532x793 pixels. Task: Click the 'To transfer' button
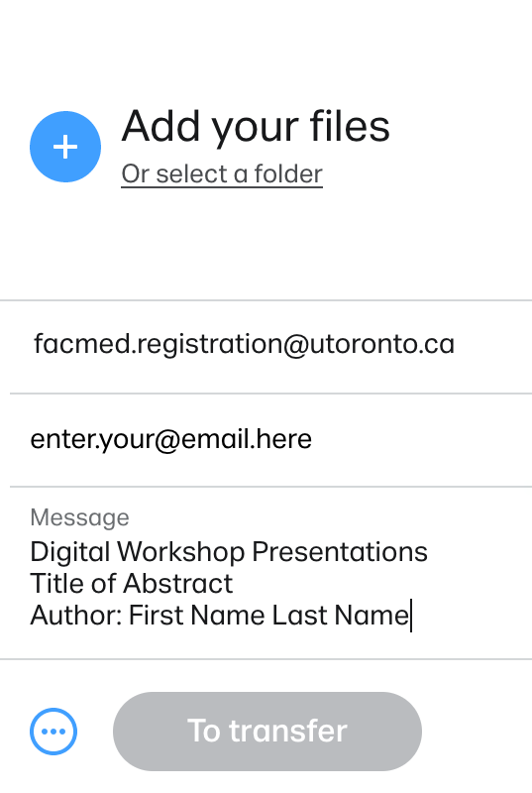coord(267,732)
